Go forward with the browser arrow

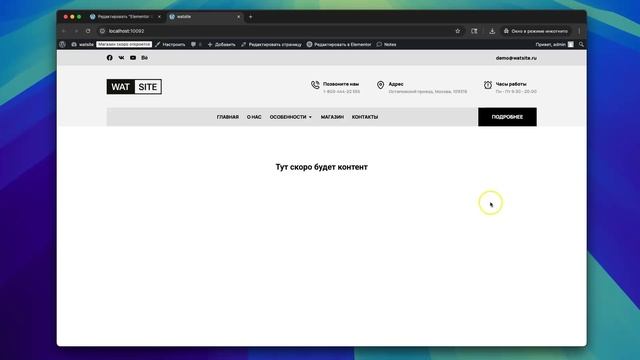[76, 31]
